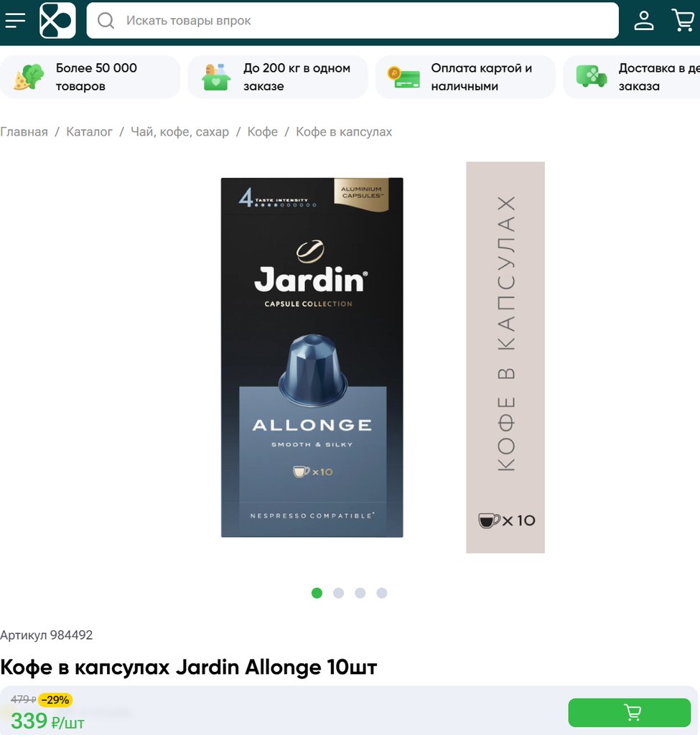Select the fourth image carousel dot
700x735 pixels.
[x=382, y=593]
